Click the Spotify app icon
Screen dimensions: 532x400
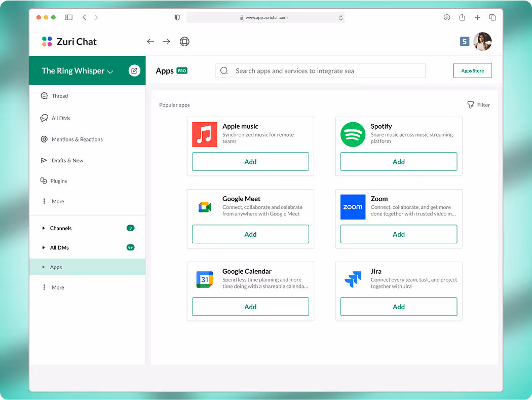[x=353, y=134]
